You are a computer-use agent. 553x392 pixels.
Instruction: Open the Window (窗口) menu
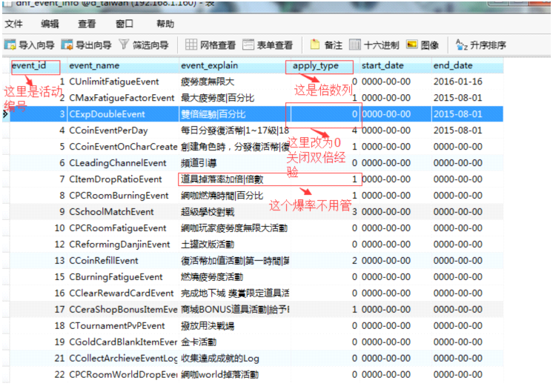pyautogui.click(x=125, y=24)
